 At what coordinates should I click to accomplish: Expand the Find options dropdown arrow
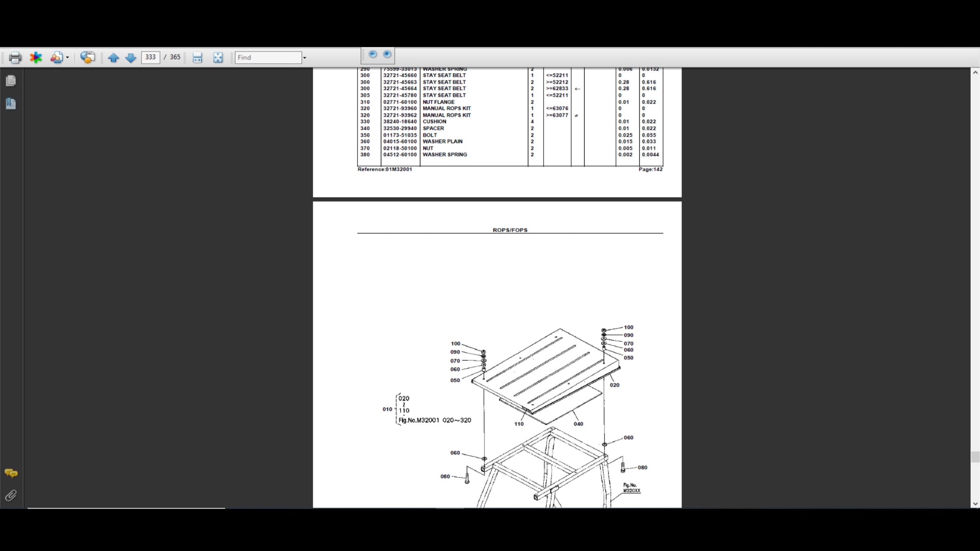tap(305, 58)
